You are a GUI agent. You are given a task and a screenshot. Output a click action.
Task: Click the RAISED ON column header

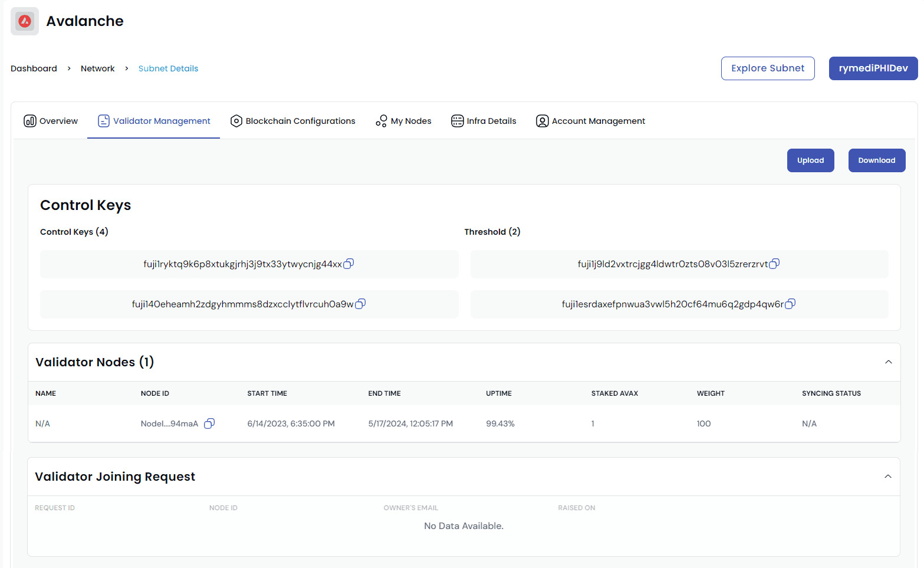[x=577, y=508]
